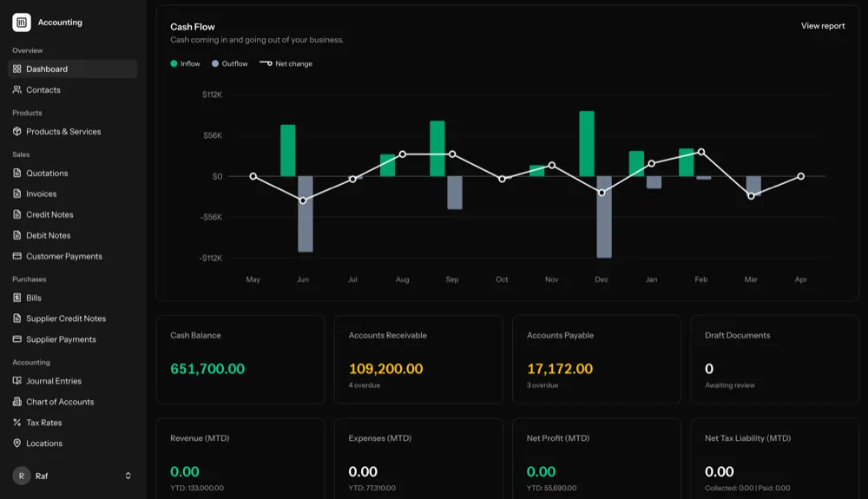868x499 pixels.
Task: Click the Revenue (MTD) card title
Action: pyautogui.click(x=200, y=438)
